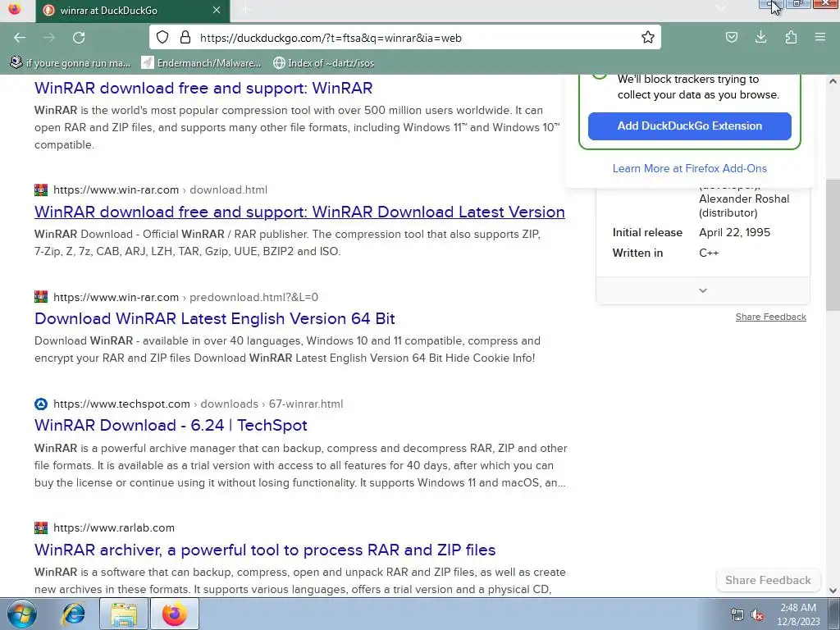Open the network tray icon
This screenshot has width=840, height=630.
tap(737, 615)
